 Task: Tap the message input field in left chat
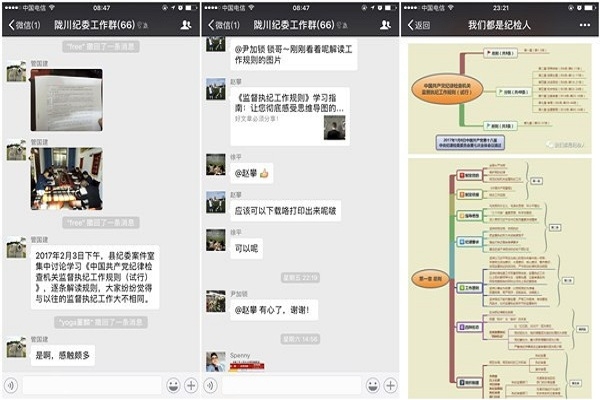coord(92,385)
